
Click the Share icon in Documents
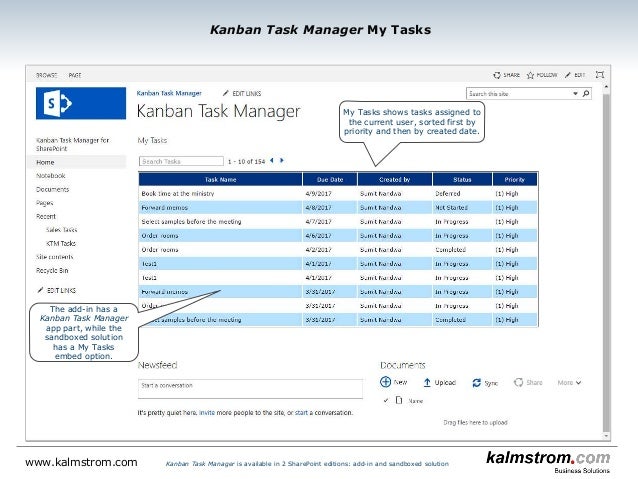click(518, 383)
